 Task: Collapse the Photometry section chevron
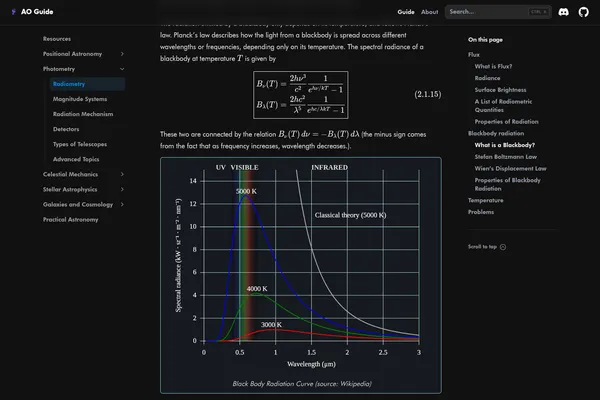pos(122,69)
